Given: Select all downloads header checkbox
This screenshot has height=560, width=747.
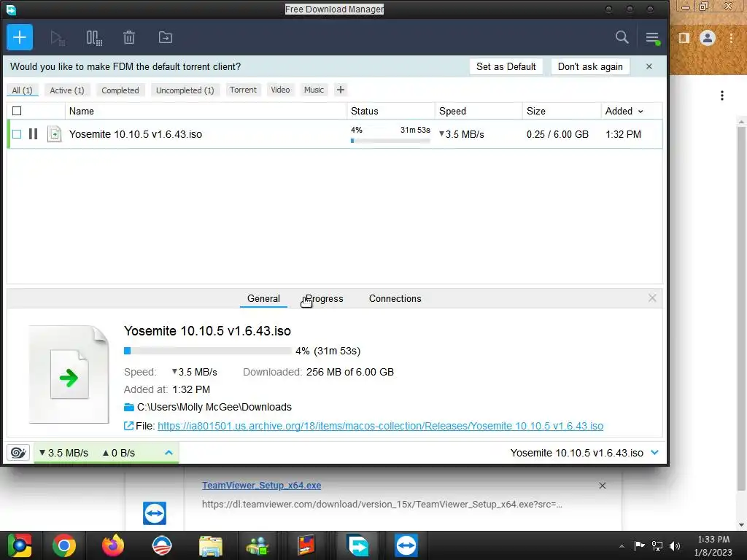Looking at the screenshot, I should click(x=17, y=111).
